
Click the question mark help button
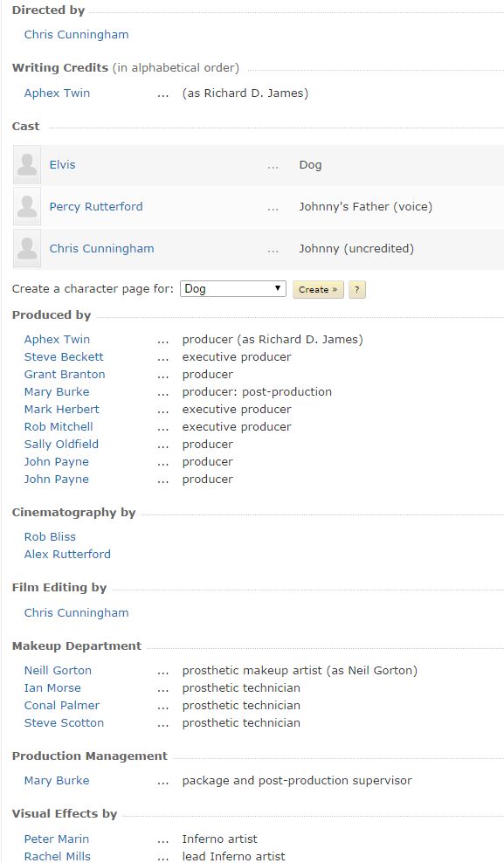(357, 289)
